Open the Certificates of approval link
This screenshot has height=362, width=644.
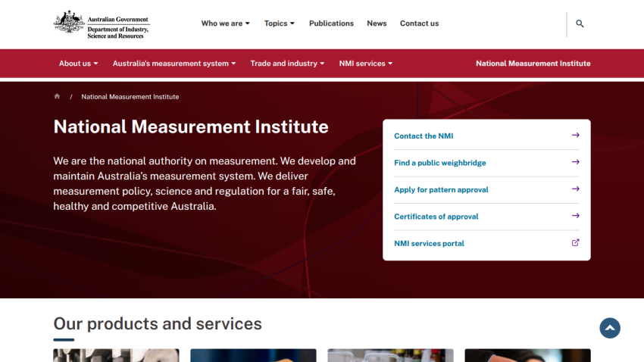[436, 217]
